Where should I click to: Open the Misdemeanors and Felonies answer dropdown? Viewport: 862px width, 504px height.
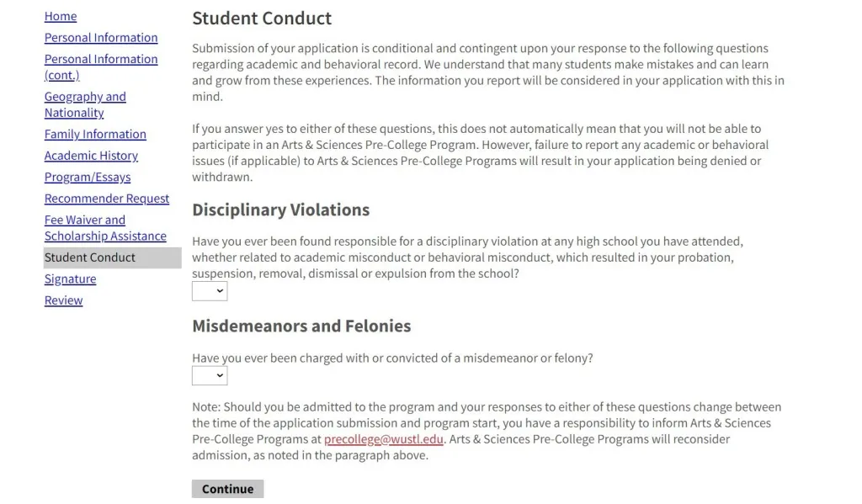(x=210, y=375)
